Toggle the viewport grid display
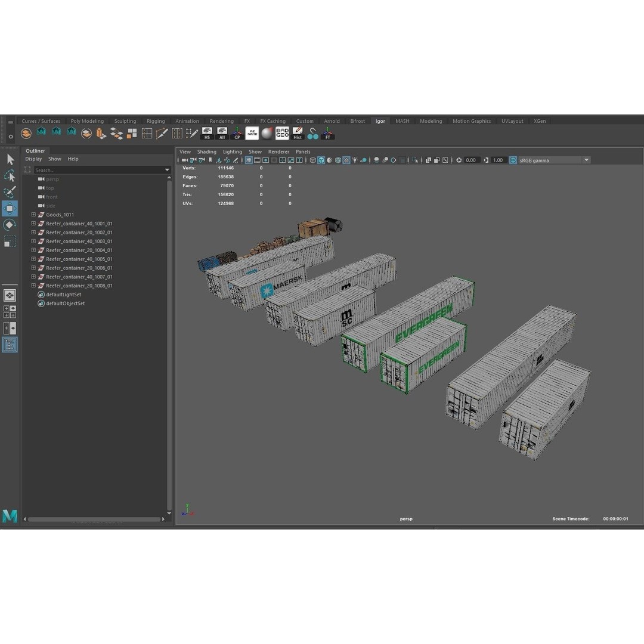The width and height of the screenshot is (644, 644). (249, 160)
